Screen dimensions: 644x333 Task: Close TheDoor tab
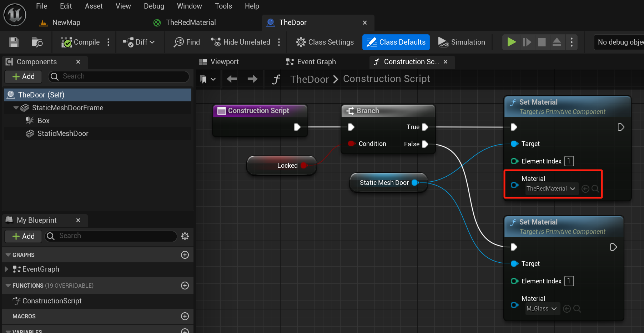tap(365, 22)
